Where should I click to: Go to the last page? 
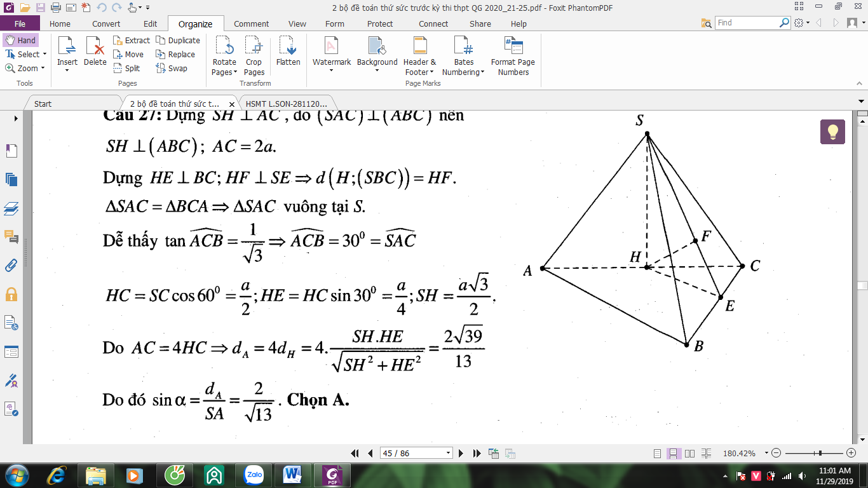[x=477, y=453]
